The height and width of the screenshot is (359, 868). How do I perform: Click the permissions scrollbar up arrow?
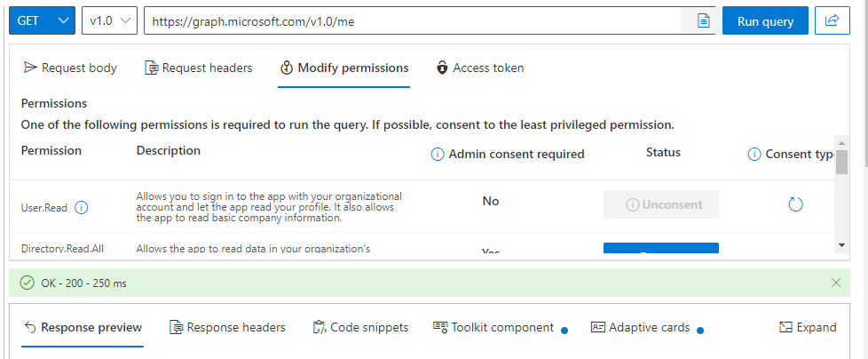point(841,140)
